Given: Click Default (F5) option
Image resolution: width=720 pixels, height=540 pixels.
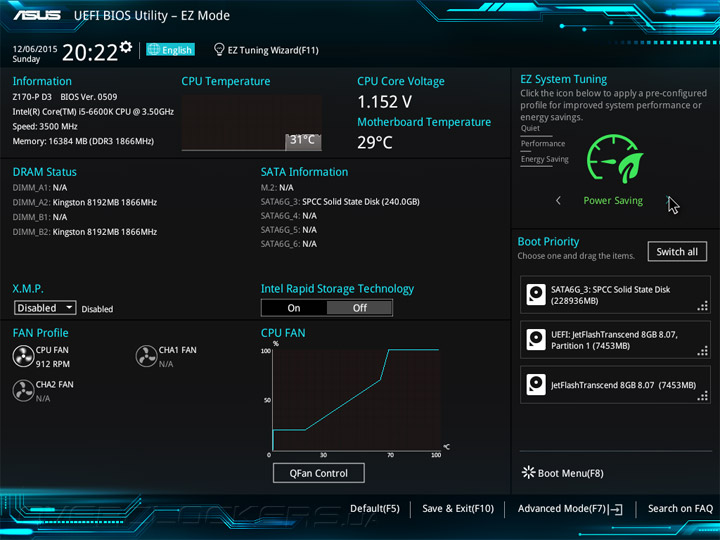Looking at the screenshot, I should coord(375,509).
